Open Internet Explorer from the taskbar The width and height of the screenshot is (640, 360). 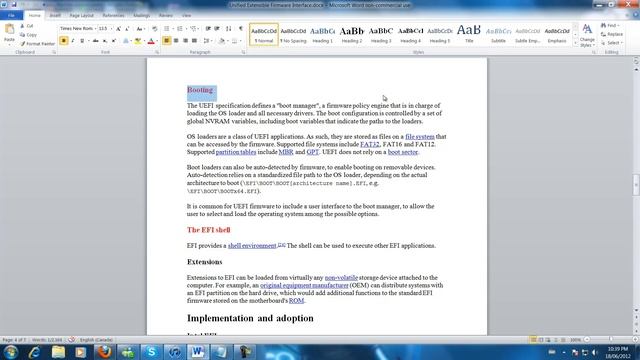(34, 351)
